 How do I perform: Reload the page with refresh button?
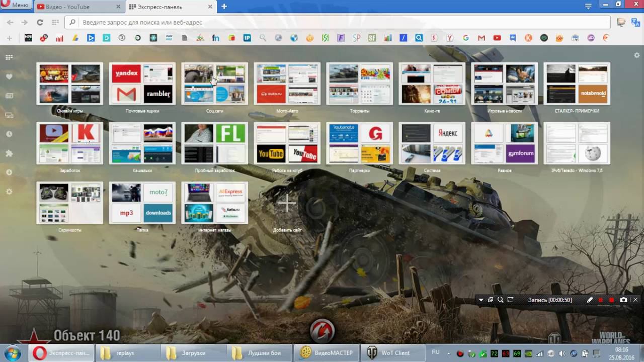(x=40, y=23)
